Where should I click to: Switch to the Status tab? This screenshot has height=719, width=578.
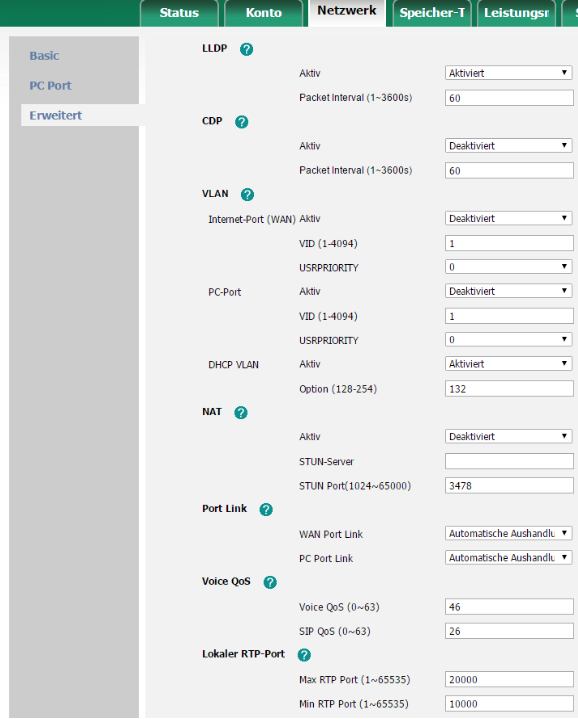[179, 13]
